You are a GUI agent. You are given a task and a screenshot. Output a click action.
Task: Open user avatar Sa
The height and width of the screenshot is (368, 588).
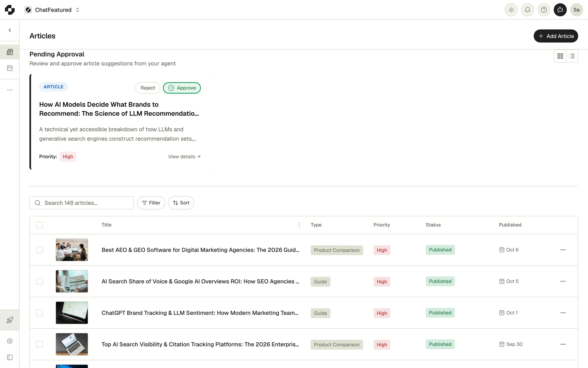pyautogui.click(x=576, y=10)
